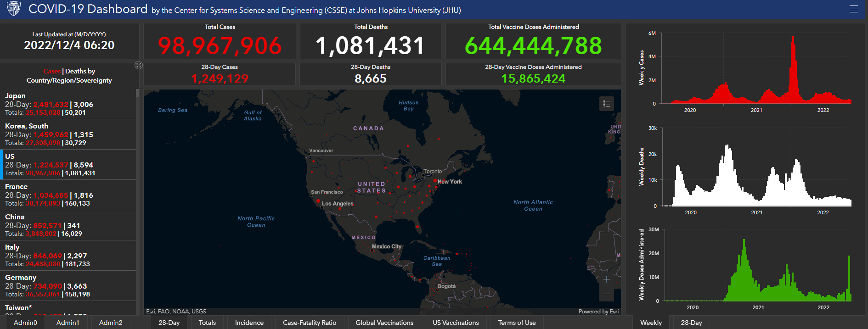
Task: Switch charts to Weekly view
Action: [651, 323]
